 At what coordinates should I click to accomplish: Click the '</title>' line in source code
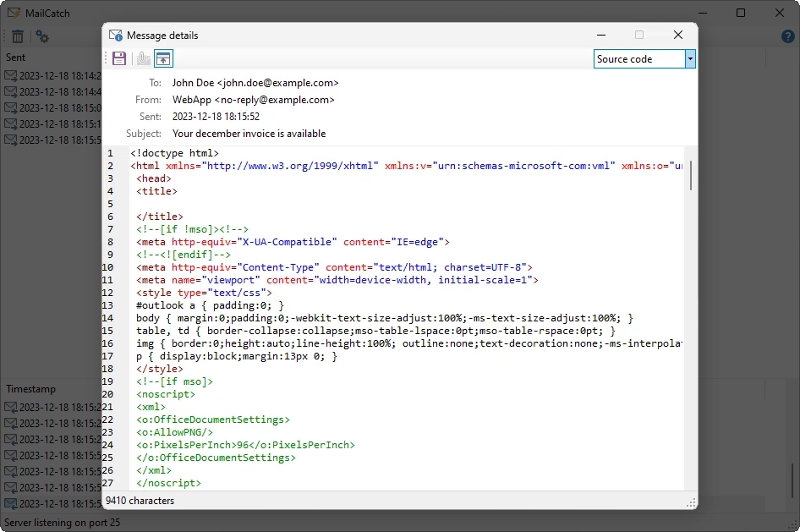coord(160,217)
